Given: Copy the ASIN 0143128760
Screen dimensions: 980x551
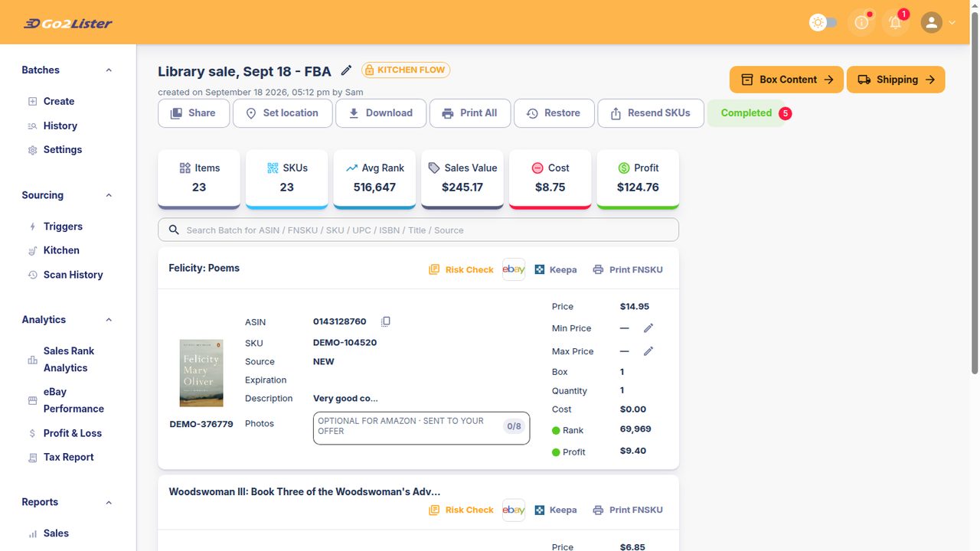Looking at the screenshot, I should pos(386,321).
